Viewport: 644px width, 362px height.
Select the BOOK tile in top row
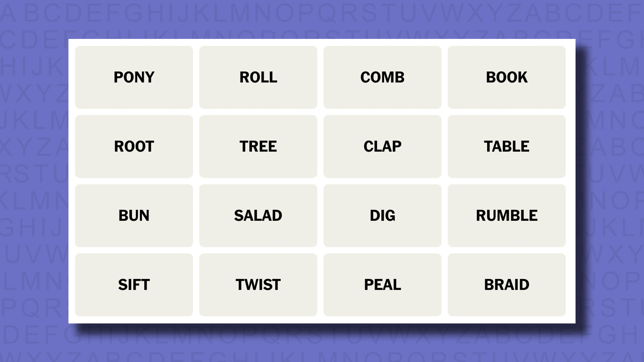(506, 77)
